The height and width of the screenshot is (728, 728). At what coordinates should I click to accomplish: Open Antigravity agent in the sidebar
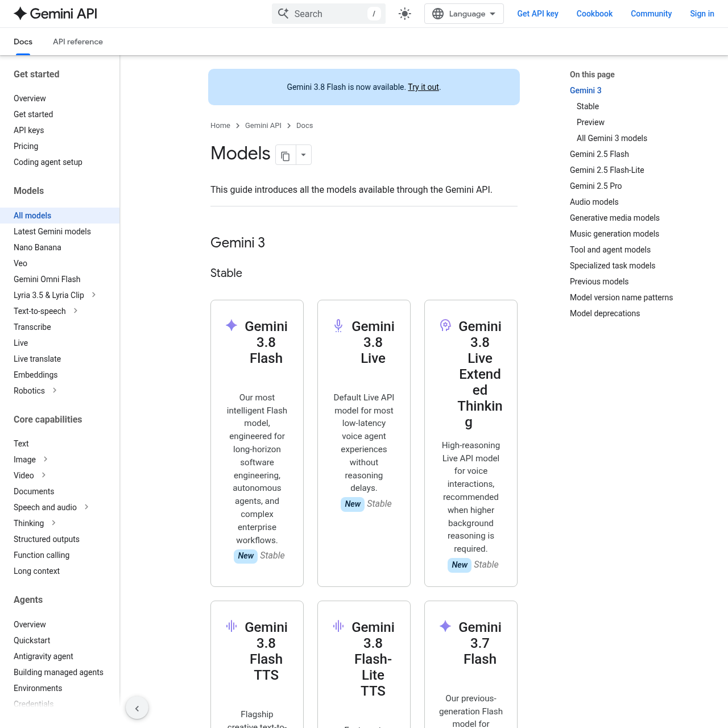(x=43, y=656)
